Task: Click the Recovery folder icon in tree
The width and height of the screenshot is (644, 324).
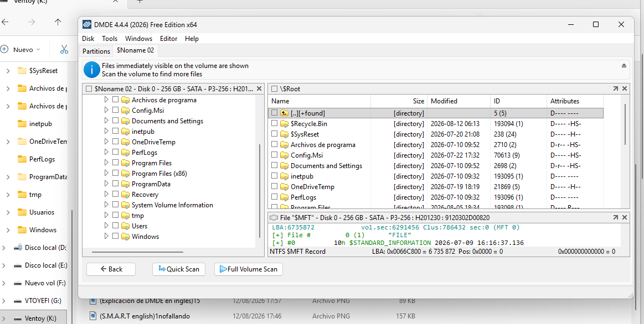Action: pos(125,195)
